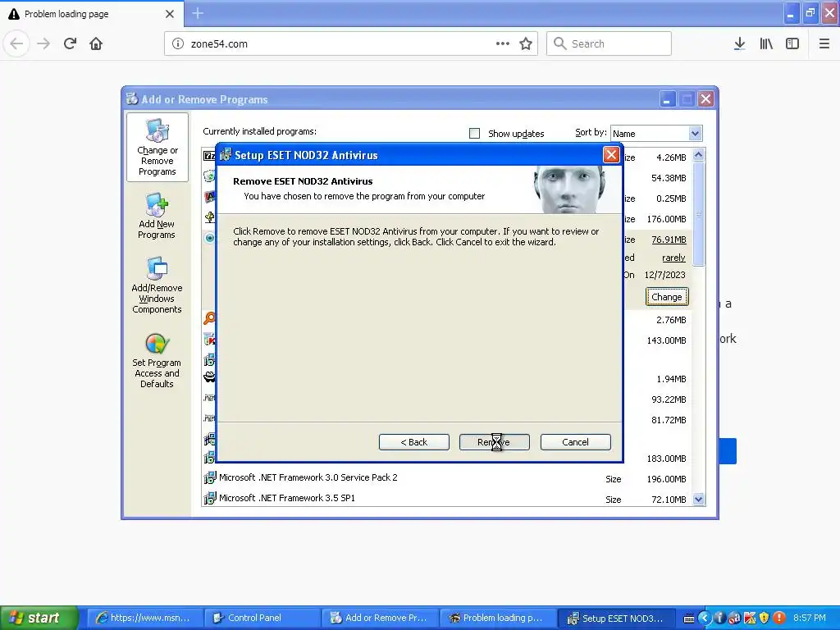Open Add/Remove Windows Components
This screenshot has height=630, width=840.
point(157,285)
